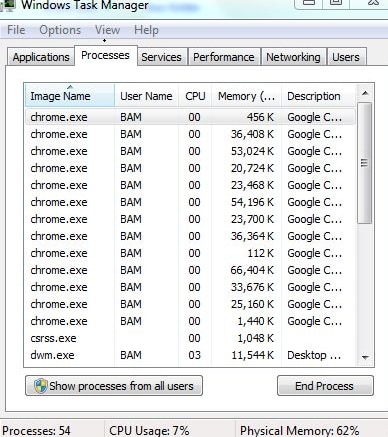The image size is (388, 437).
Task: Sort by Image Name column header
Action: coord(70,96)
